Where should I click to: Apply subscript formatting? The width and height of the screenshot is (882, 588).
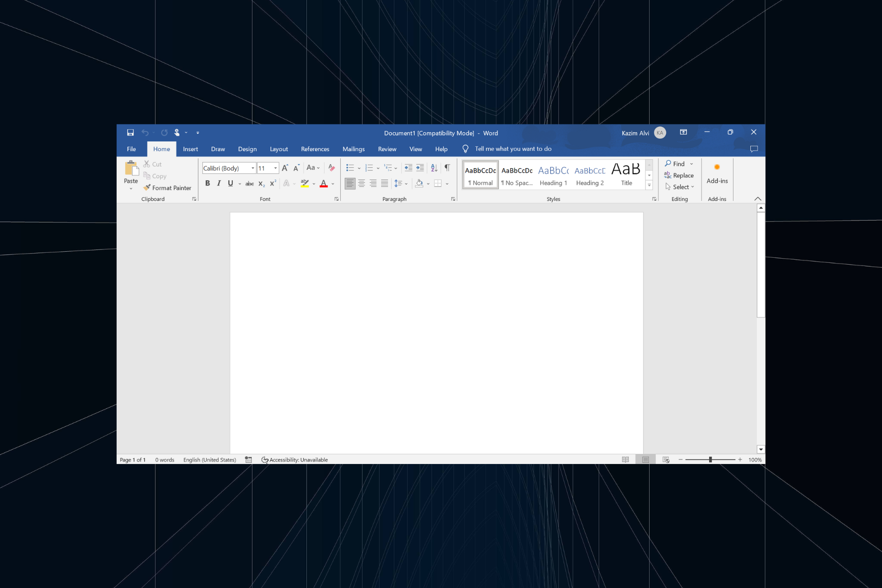(261, 183)
